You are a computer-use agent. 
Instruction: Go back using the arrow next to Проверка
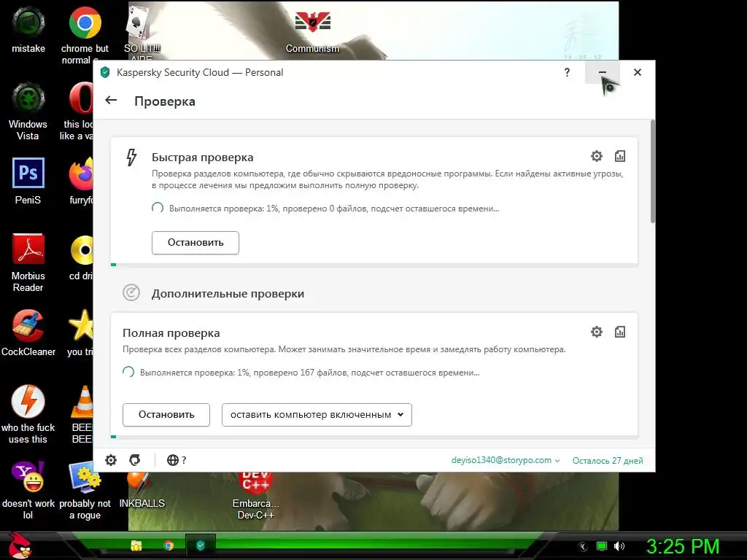[111, 101]
